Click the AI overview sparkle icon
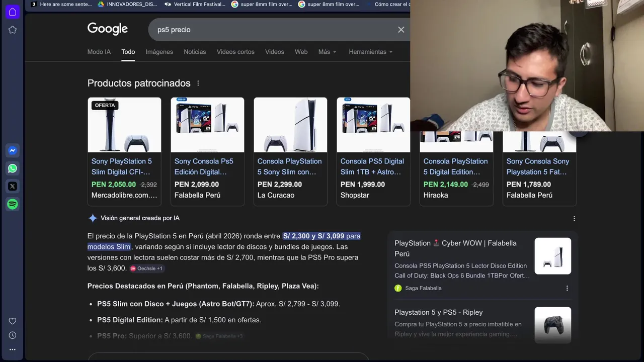Viewport: 644px width, 362px height. 93,218
